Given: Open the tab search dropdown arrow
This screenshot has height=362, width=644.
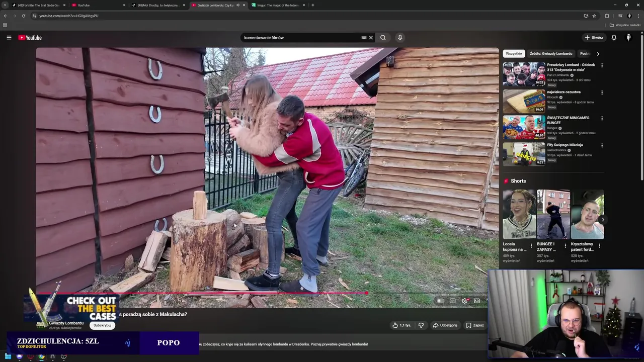Looking at the screenshot, I should click(5, 5).
